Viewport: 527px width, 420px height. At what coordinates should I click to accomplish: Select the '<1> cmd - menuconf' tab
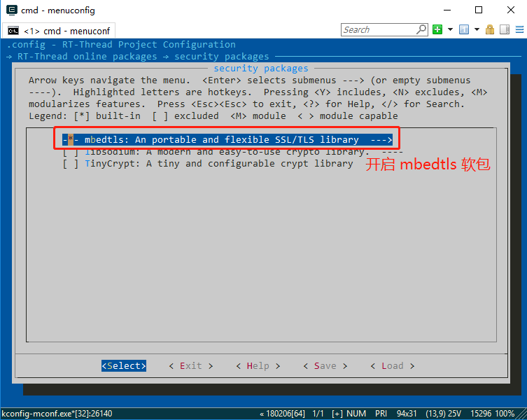tap(59, 31)
